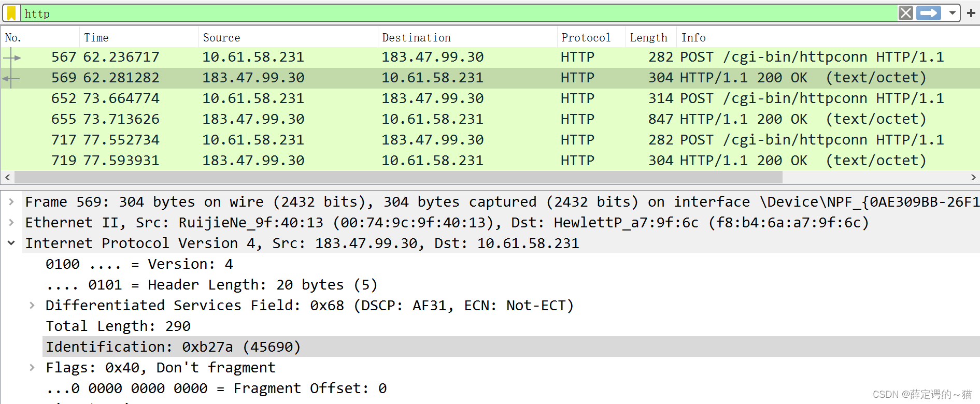Click response arrow marker beside packet 569
Viewport: 980px width, 404px height.
click(x=11, y=78)
